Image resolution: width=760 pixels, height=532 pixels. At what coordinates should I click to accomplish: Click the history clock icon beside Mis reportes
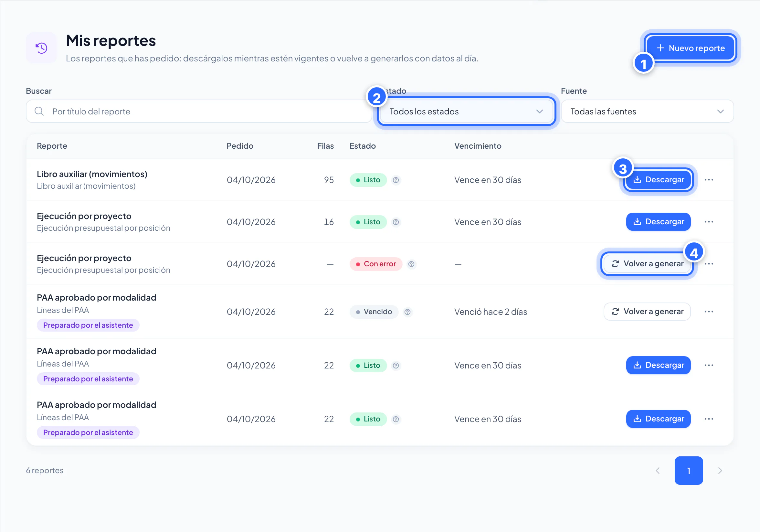41,48
